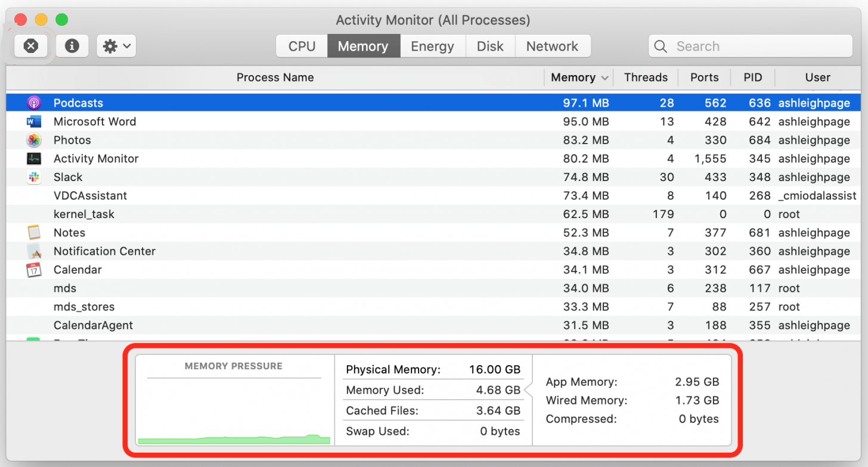Screen dimensions: 868x467
Task: Open the process info (i) button
Action: (x=72, y=46)
